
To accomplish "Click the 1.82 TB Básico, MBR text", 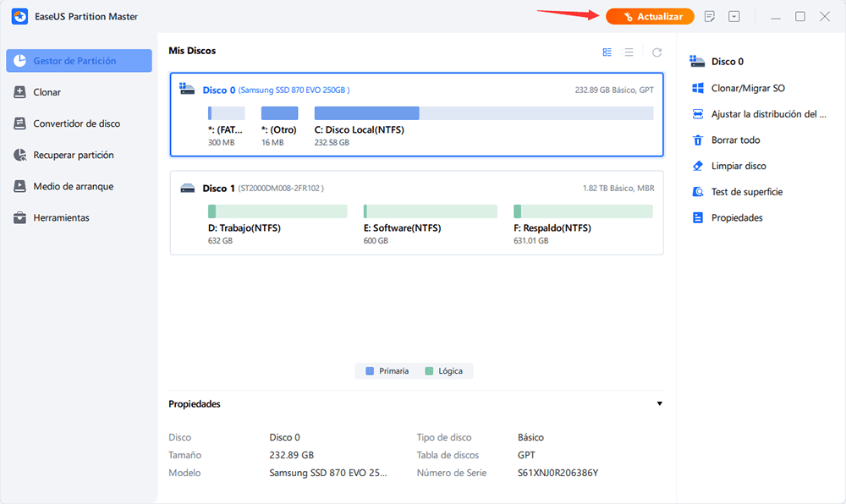I will (x=618, y=188).
